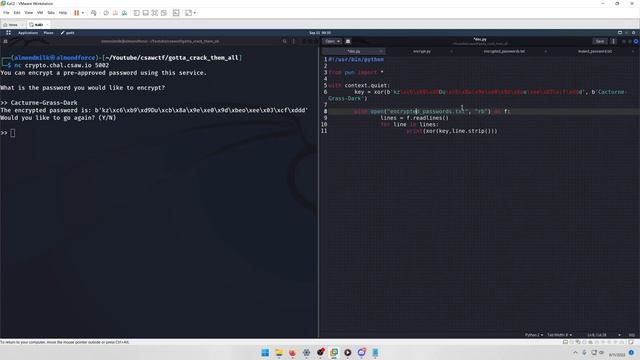This screenshot has width=640, height=360.
Task: Open the VMware Edit menu
Action: pyautogui.click(x=17, y=13)
